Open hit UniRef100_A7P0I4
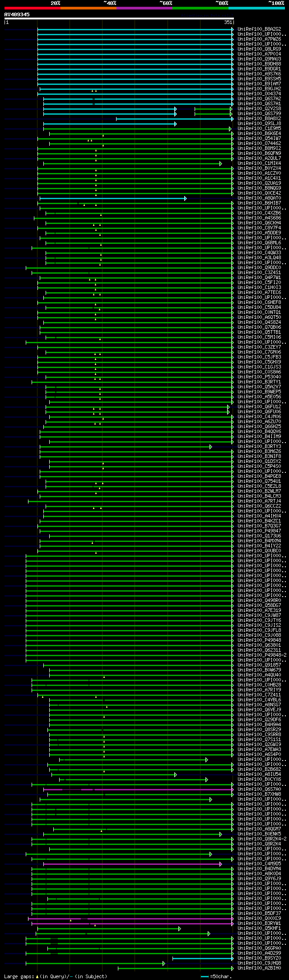The height and width of the screenshot is (980, 289). click(259, 54)
